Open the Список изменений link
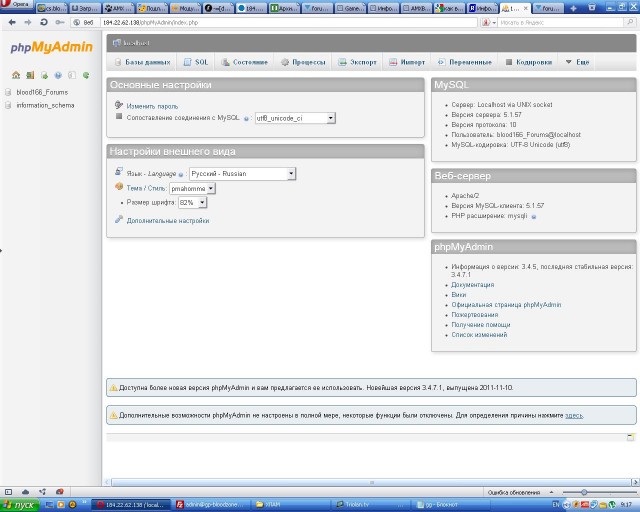 tap(479, 334)
